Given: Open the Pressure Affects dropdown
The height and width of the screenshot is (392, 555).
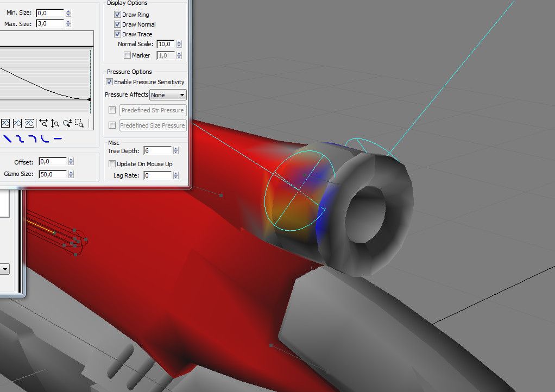Looking at the screenshot, I should point(168,95).
